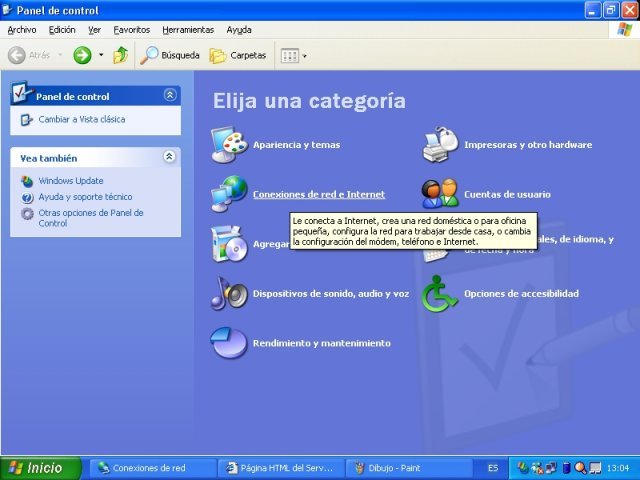Click the Up folder toolbar icon

coord(120,55)
